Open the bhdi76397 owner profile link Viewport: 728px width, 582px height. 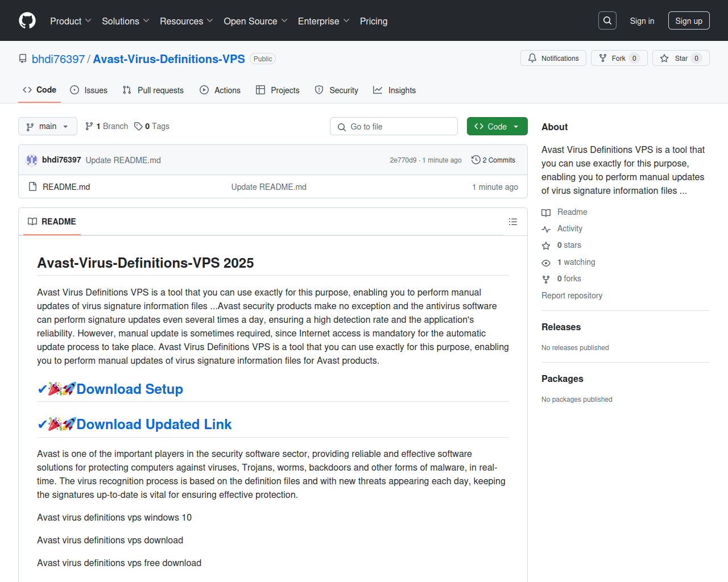(58, 59)
